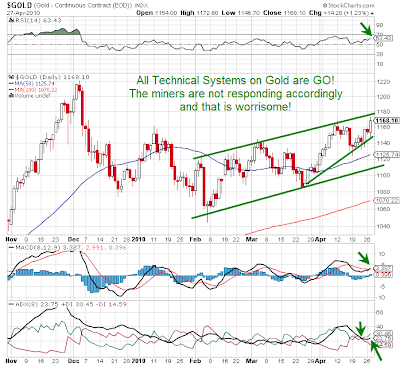Image resolution: width=400 pixels, height=366 pixels.
Task: Click the green up triangle after Chg
Action: 372,13
